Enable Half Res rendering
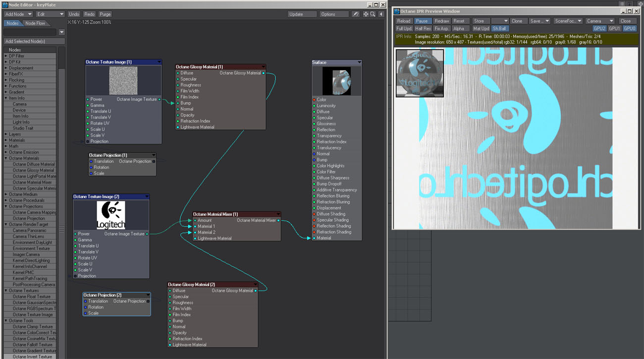 coord(423,29)
